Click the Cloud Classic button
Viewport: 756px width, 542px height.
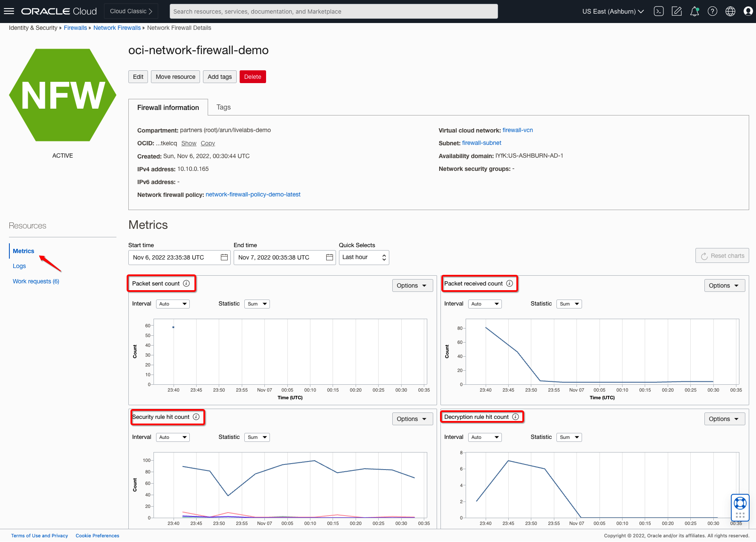point(131,11)
